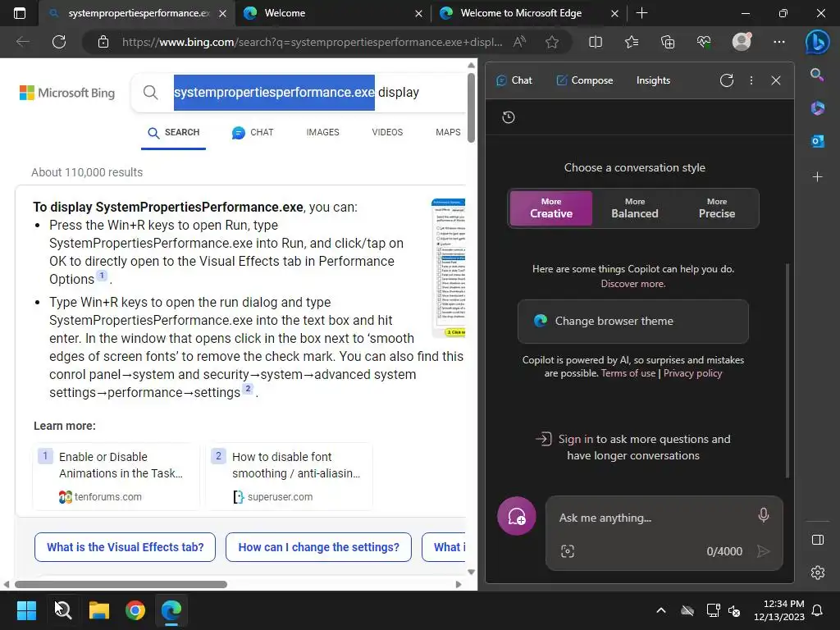Screen dimensions: 840x630
Task: Open Settings and more ellipsis menu
Action: [x=779, y=42]
